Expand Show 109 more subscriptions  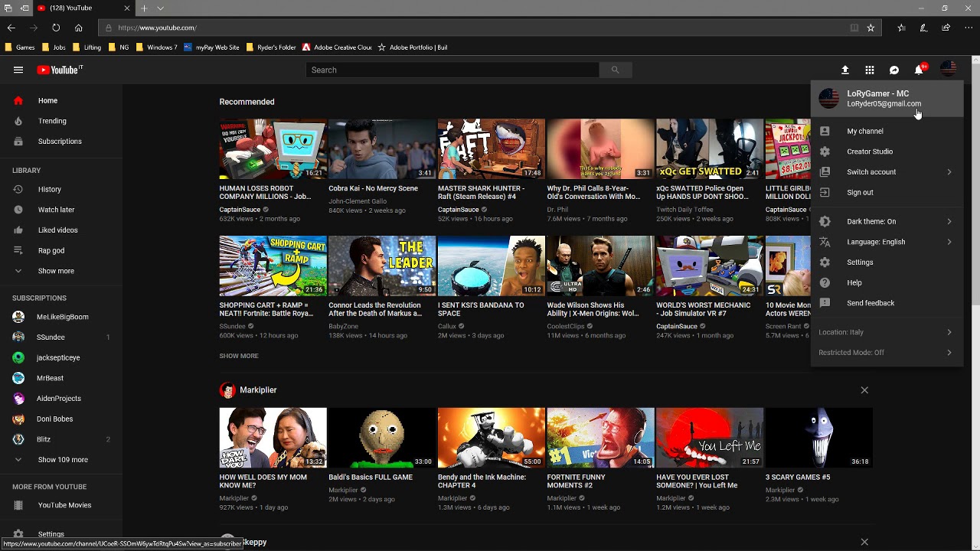point(61,460)
